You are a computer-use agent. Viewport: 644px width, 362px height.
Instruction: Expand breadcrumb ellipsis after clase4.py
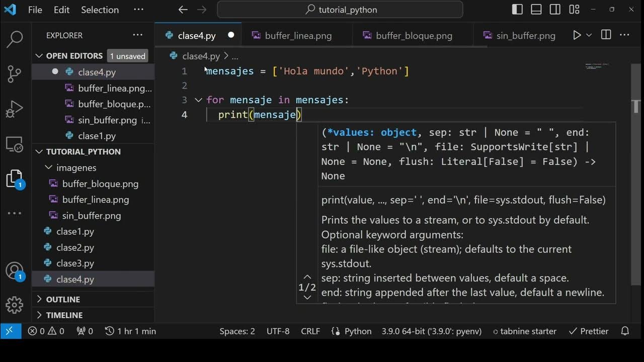click(x=235, y=56)
